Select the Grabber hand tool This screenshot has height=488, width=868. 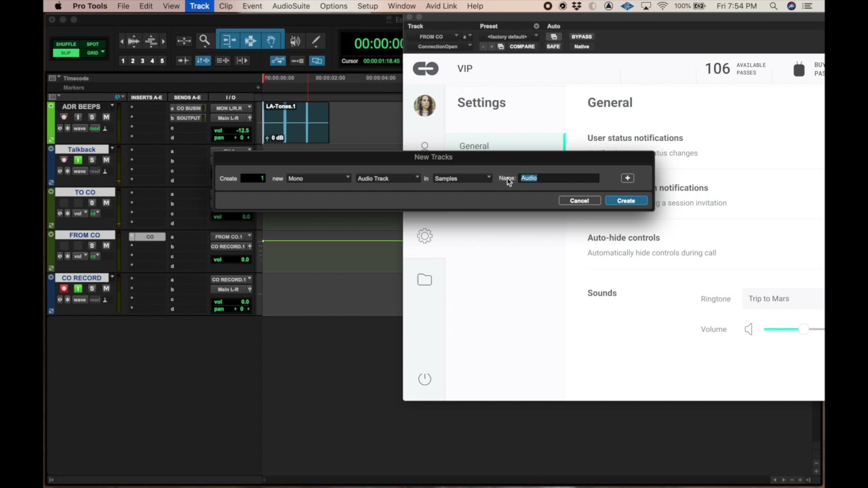271,41
